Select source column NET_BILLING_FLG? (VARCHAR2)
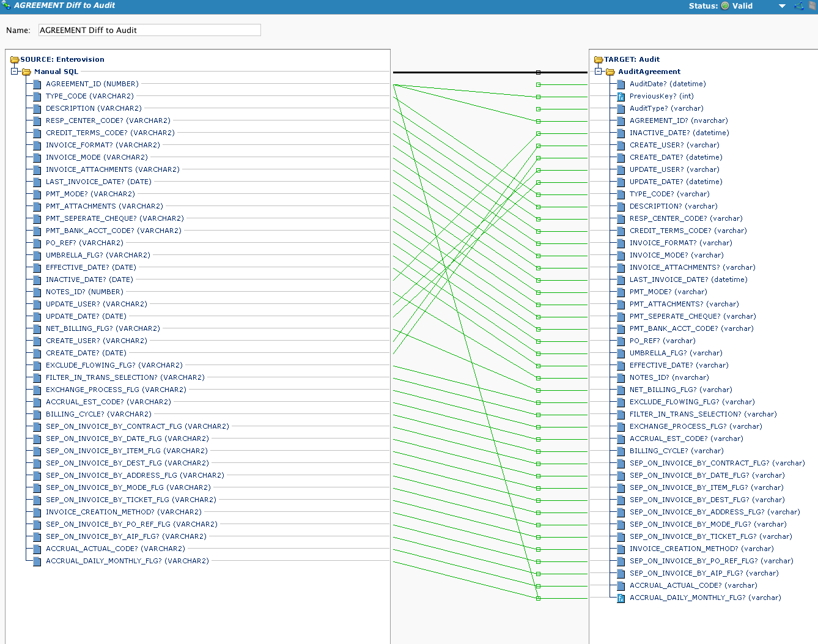This screenshot has height=644, width=818. (103, 328)
